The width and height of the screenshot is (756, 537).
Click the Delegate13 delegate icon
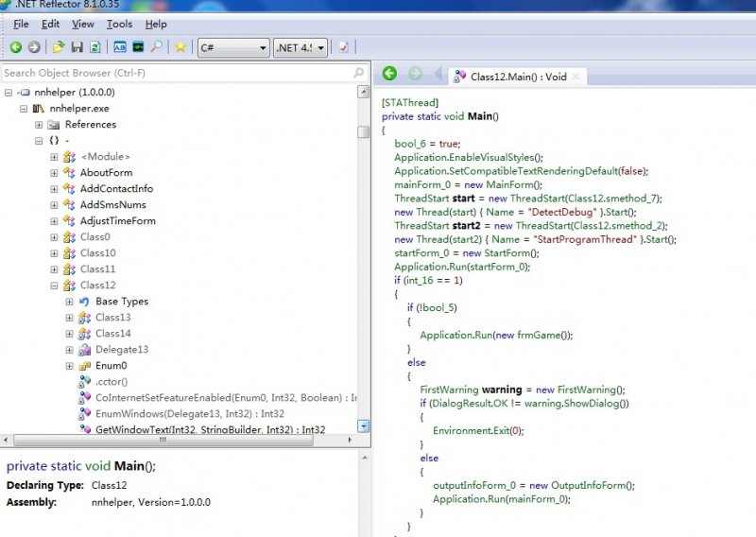(x=85, y=350)
